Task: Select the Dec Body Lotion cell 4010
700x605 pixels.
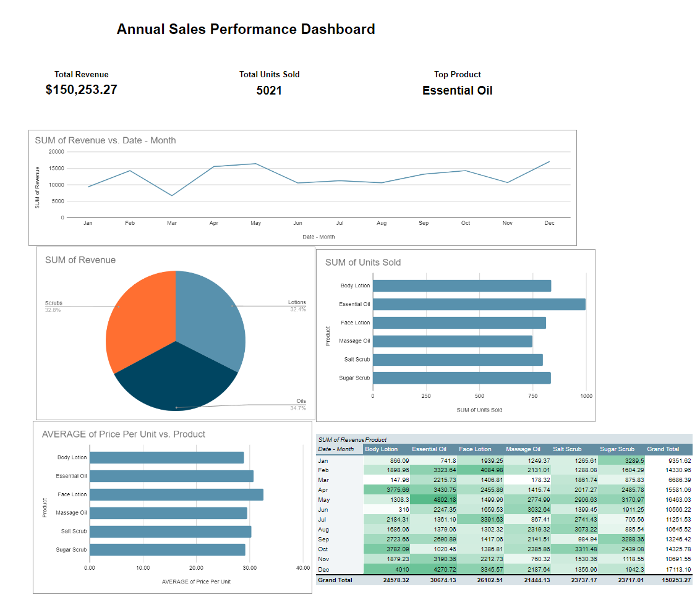Action: 386,570
